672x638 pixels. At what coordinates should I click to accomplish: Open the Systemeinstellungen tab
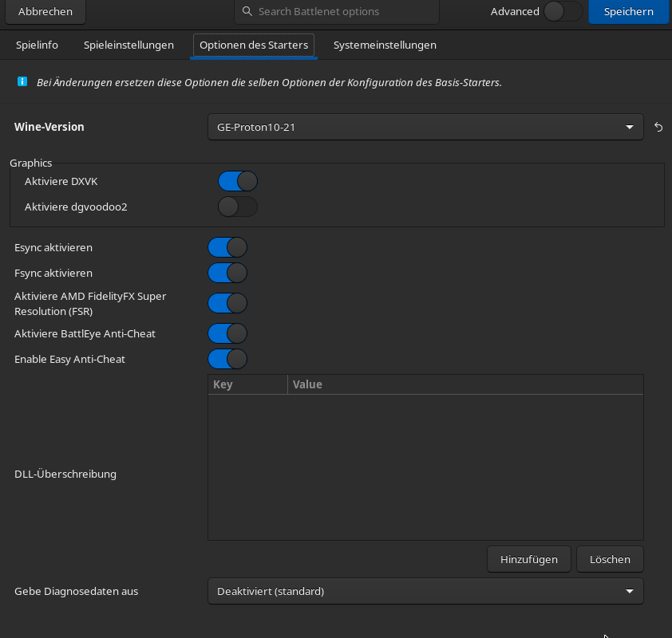(x=385, y=45)
